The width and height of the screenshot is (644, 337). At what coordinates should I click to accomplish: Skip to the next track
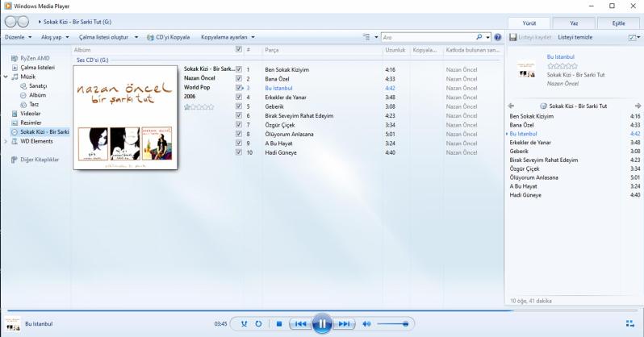[x=344, y=324]
